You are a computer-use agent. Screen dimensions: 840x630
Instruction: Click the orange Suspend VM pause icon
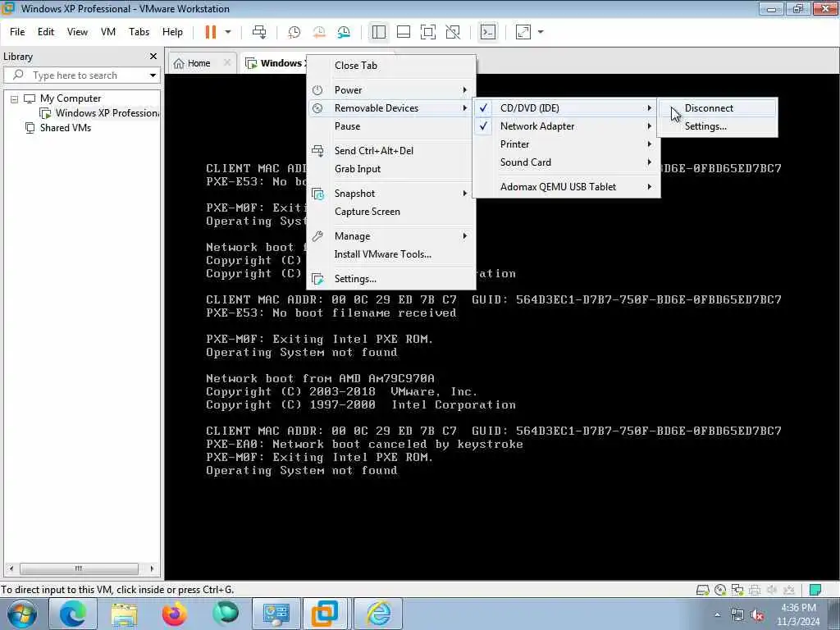(211, 32)
